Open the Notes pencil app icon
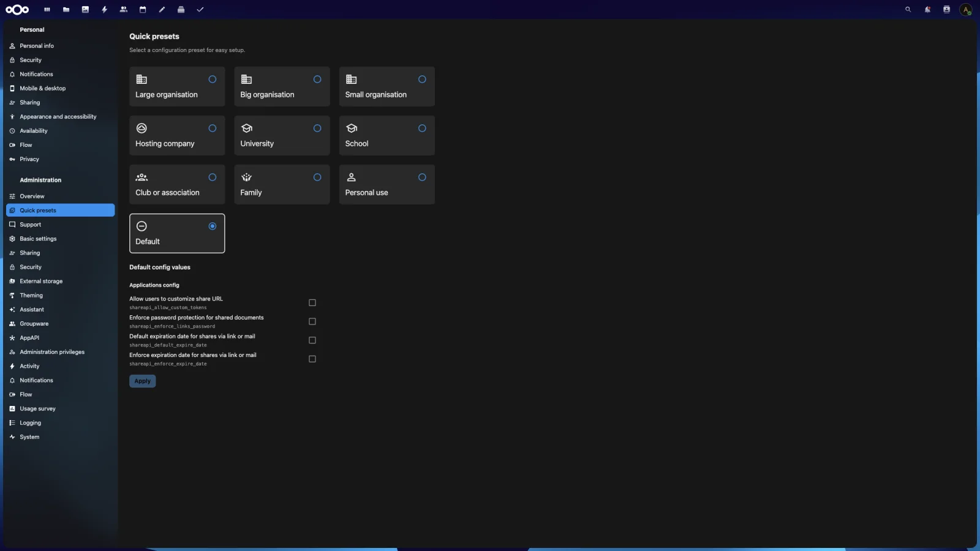 (x=162, y=9)
